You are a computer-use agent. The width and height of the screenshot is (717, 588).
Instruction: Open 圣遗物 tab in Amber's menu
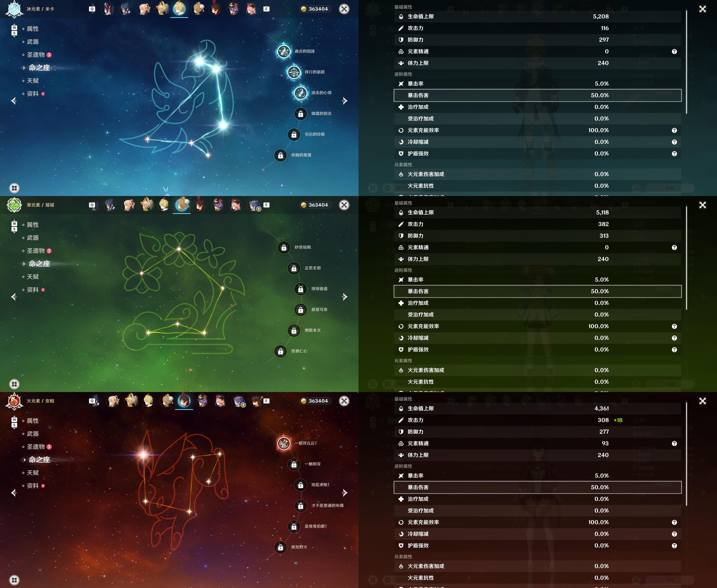pos(36,447)
